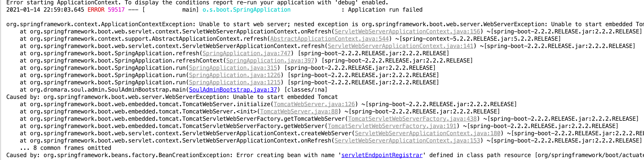Open SpringApplication.java:315 stack frame link

tap(233, 68)
